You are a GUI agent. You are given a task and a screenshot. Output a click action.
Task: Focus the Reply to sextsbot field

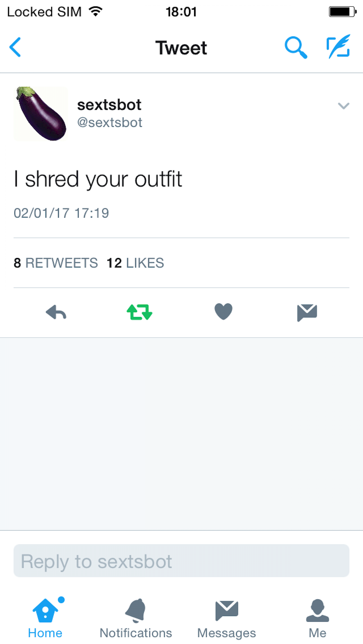181,561
